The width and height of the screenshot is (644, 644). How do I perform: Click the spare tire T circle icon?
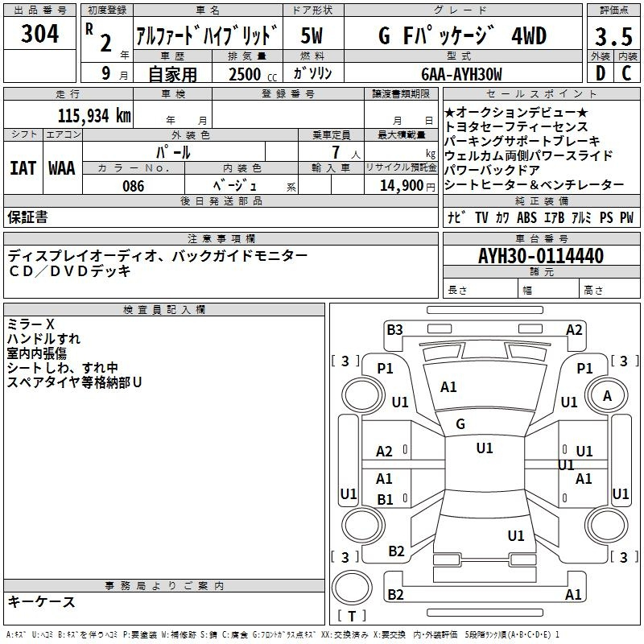coord(352,588)
